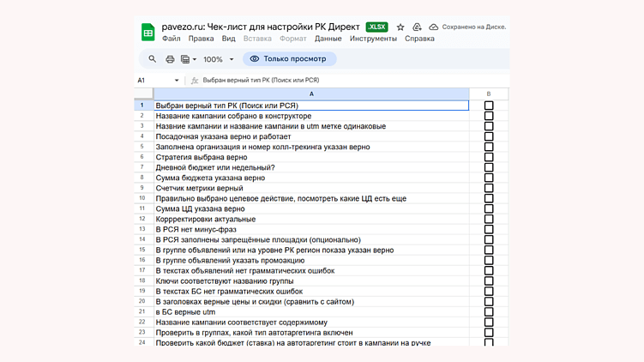
Task: Open the Данные menu
Action: coord(328,39)
